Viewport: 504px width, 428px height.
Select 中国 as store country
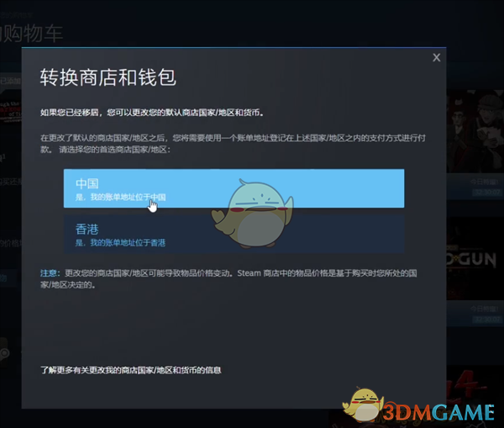coord(234,188)
